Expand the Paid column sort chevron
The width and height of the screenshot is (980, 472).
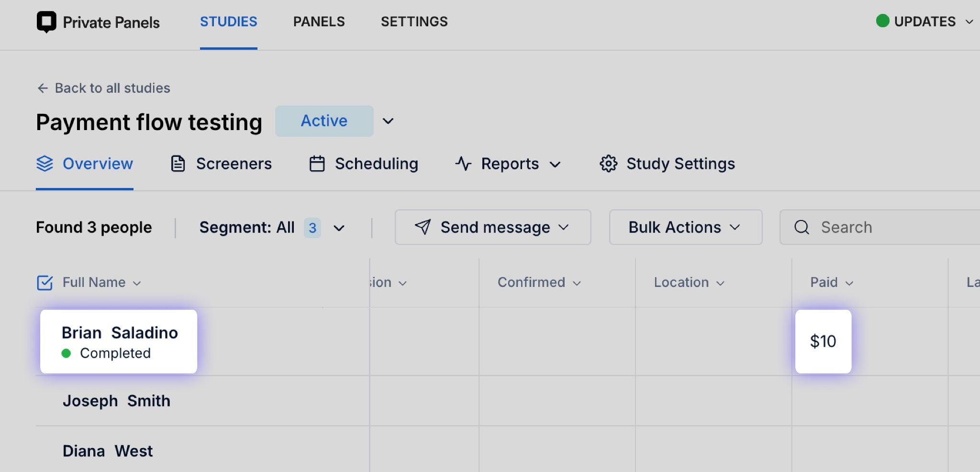[x=849, y=283]
